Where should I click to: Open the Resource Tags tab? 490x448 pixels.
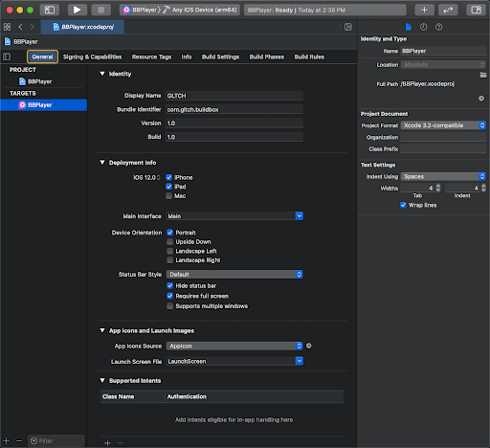[151, 56]
